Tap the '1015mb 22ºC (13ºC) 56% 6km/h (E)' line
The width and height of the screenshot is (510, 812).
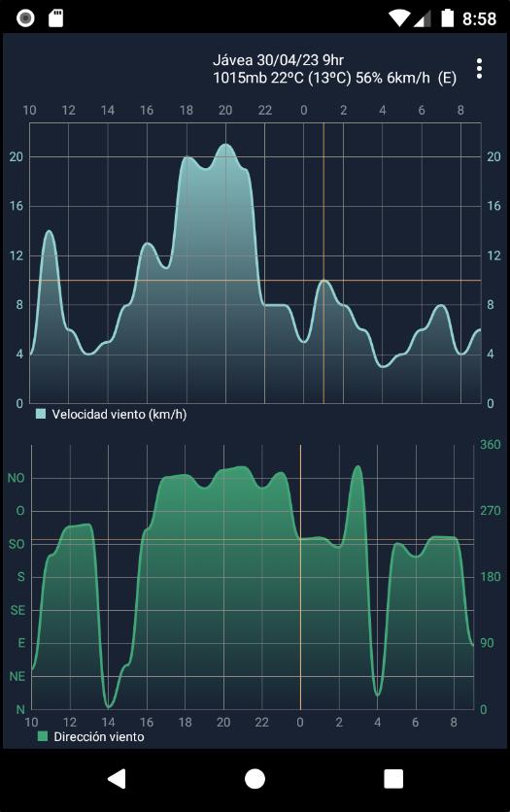click(x=334, y=78)
